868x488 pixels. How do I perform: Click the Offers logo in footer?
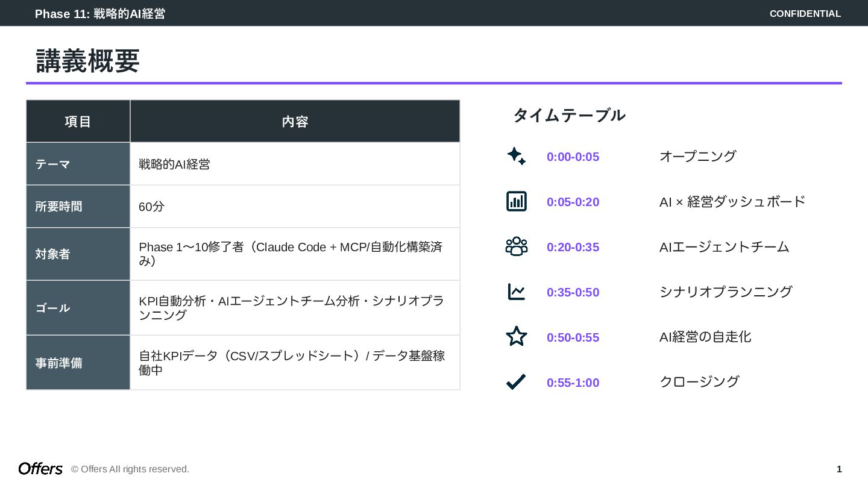40,469
